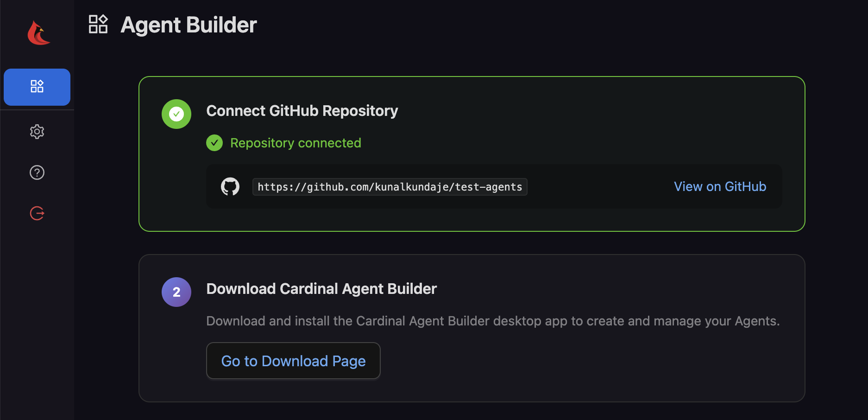Open the View on GitHub link
The image size is (868, 420).
719,186
